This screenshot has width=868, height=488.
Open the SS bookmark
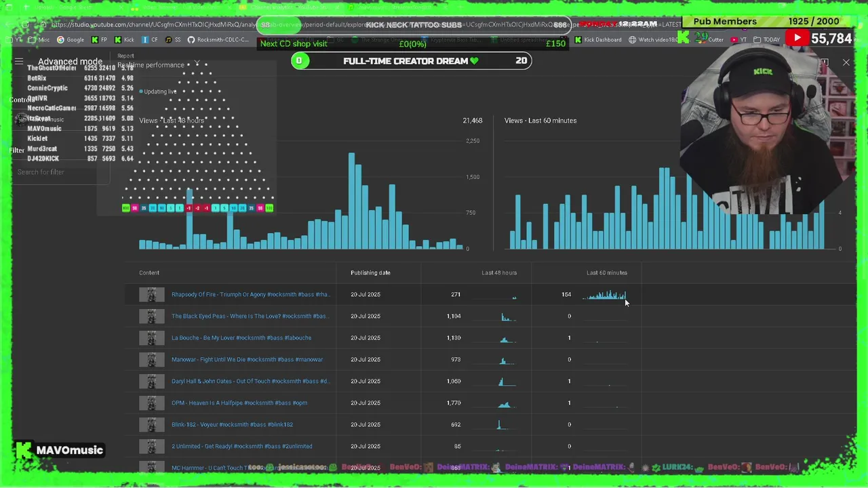pos(173,40)
